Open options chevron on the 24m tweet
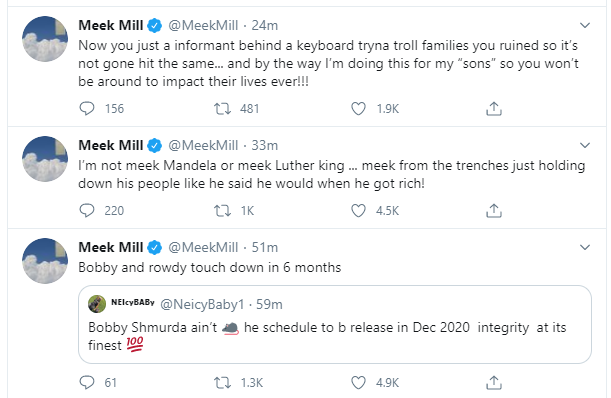 (585, 26)
